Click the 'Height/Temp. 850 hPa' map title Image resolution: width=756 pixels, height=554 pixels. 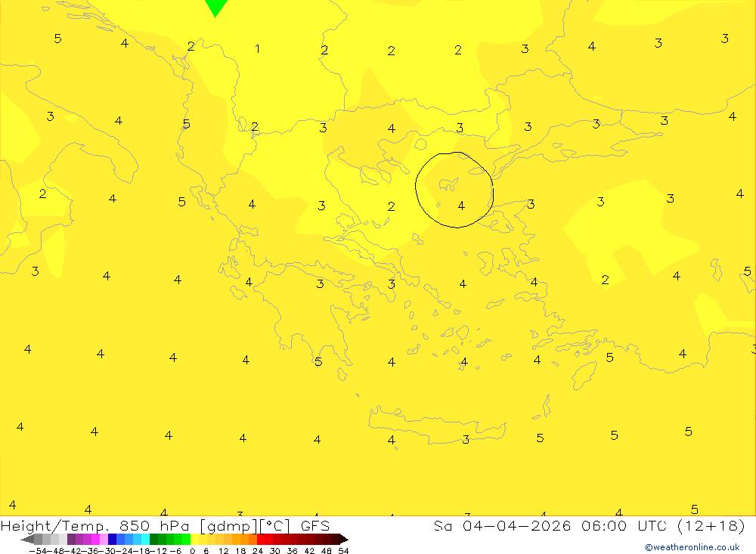pos(95,525)
